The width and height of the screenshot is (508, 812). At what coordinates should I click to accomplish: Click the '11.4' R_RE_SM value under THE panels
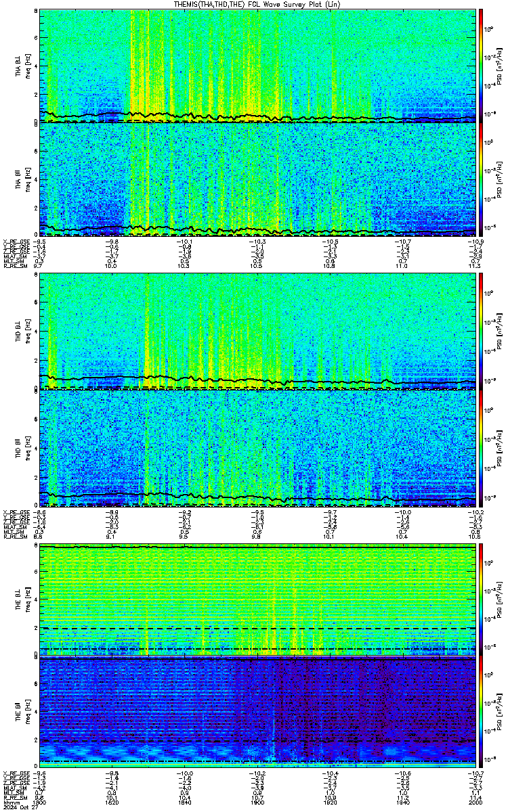pos(476,796)
